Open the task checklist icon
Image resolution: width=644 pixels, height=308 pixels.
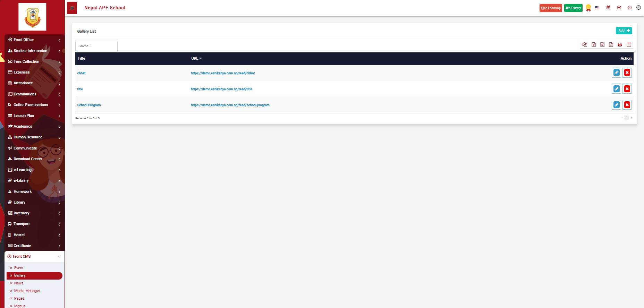[619, 8]
